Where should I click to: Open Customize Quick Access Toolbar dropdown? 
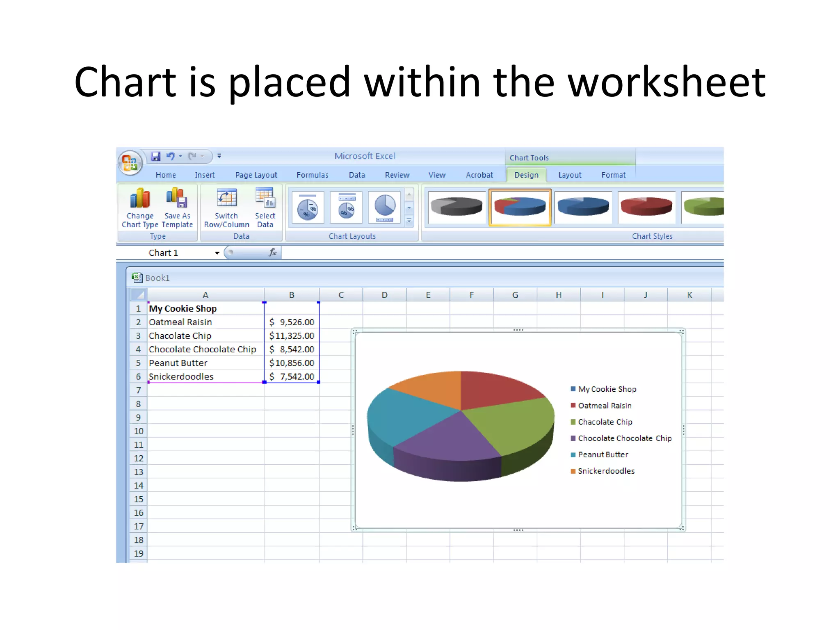219,156
